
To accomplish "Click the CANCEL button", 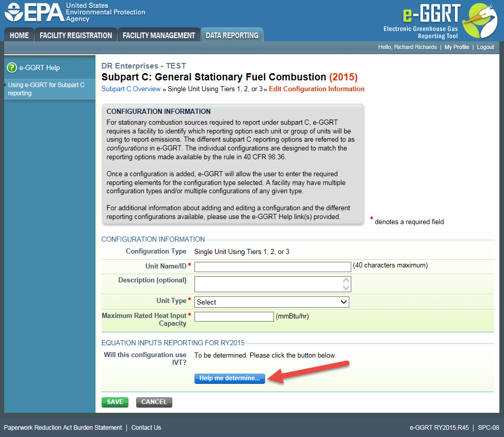I will (154, 402).
